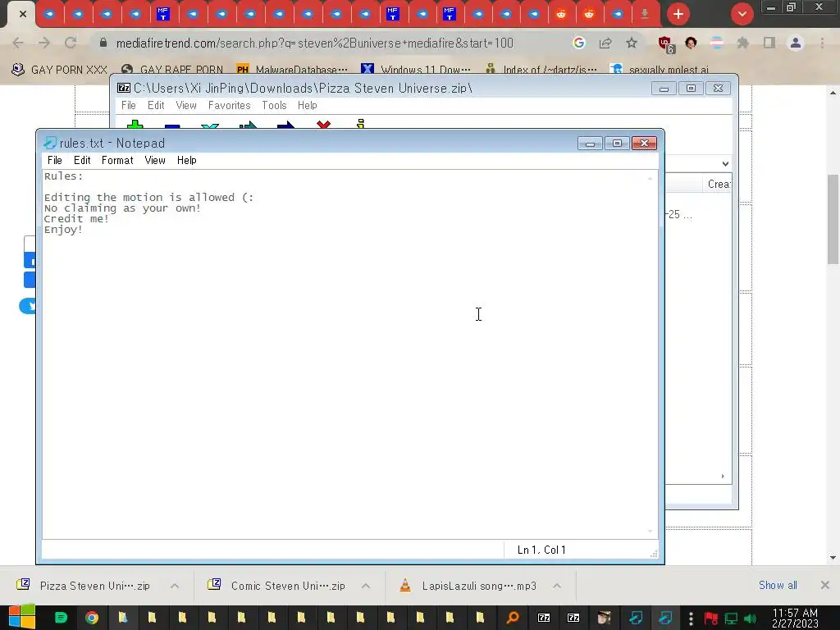Click 'No claiming as your own!' line
Screen dimensions: 840x630
click(x=123, y=208)
